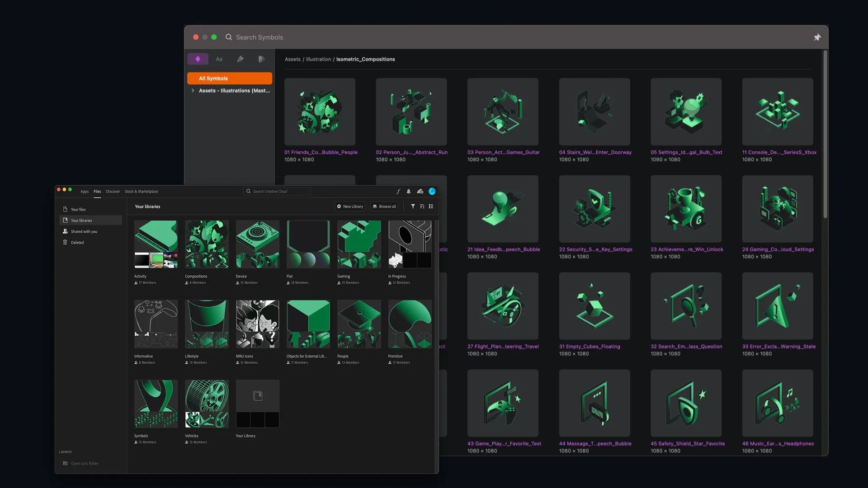
Task: Select the Symbols diamond tab icon
Action: coord(198,59)
